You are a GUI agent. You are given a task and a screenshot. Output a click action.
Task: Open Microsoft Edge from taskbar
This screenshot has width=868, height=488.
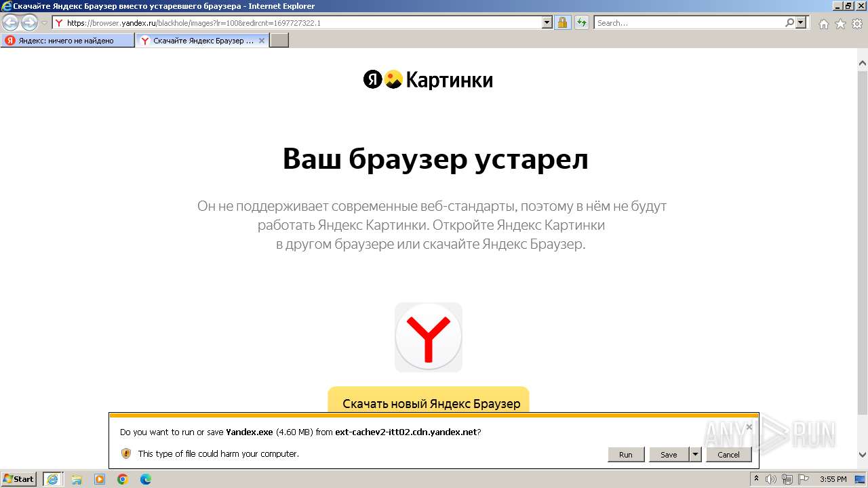pyautogui.click(x=146, y=479)
